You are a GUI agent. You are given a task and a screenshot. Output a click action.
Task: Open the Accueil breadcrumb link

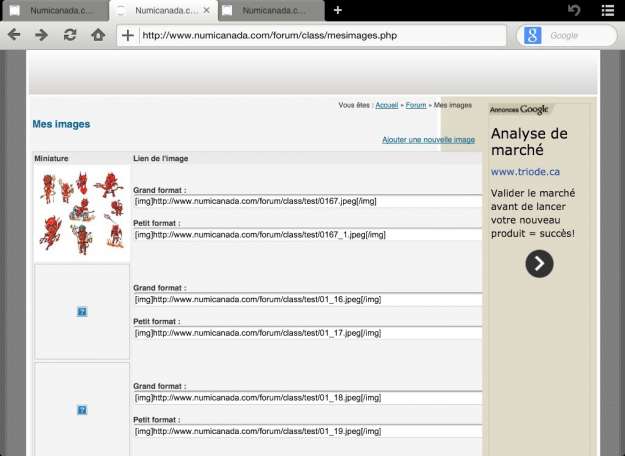coord(387,105)
